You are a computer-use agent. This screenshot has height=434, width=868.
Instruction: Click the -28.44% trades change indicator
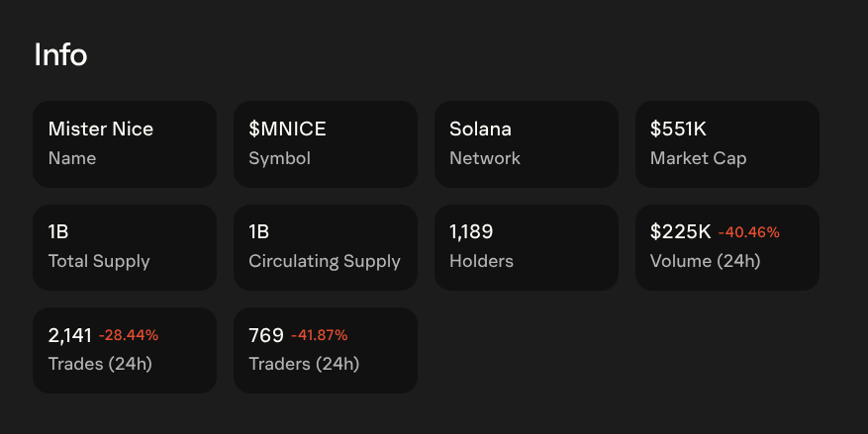tap(129, 335)
